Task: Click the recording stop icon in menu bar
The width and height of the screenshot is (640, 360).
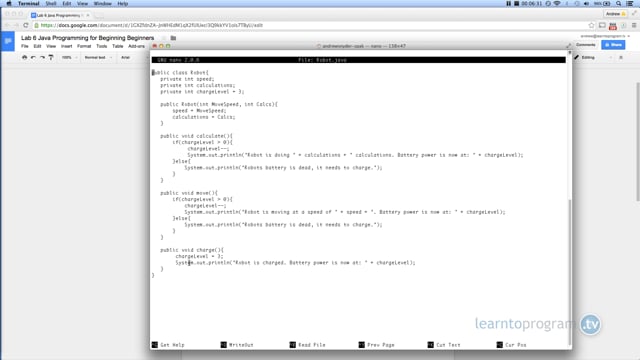Action: (x=516, y=4)
